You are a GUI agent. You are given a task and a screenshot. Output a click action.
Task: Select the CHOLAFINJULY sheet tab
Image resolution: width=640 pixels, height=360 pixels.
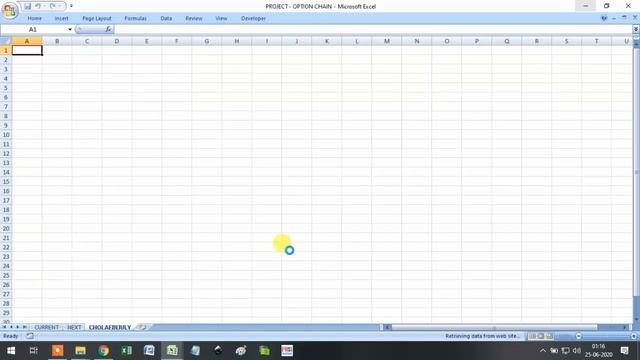pos(110,327)
